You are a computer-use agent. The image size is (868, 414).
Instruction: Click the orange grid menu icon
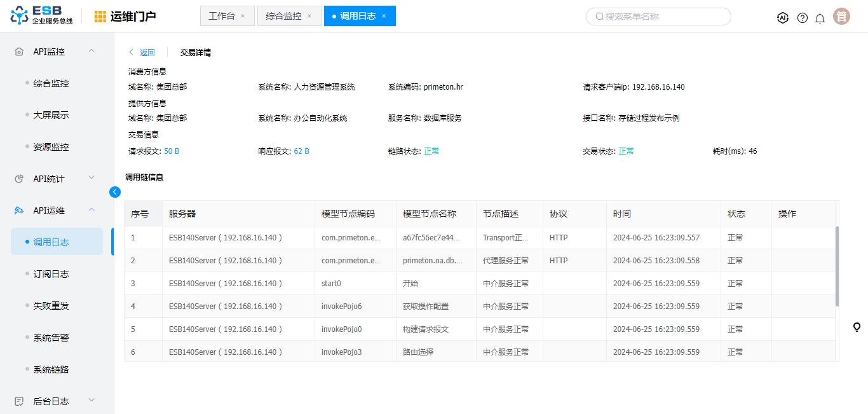point(100,17)
